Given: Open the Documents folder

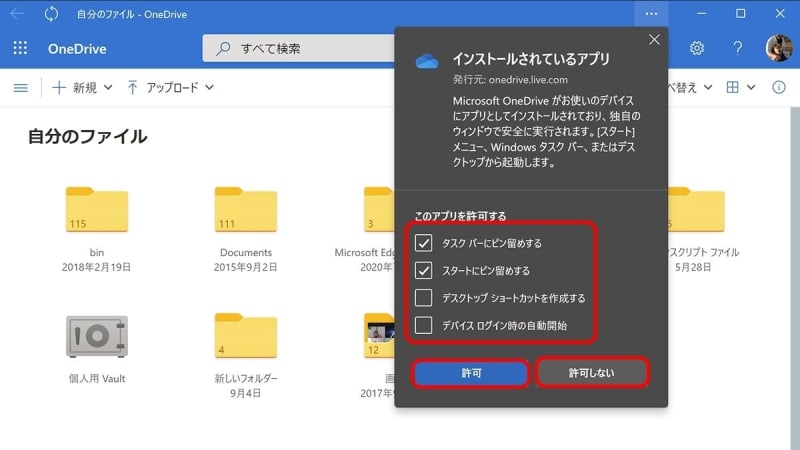Looking at the screenshot, I should (245, 210).
